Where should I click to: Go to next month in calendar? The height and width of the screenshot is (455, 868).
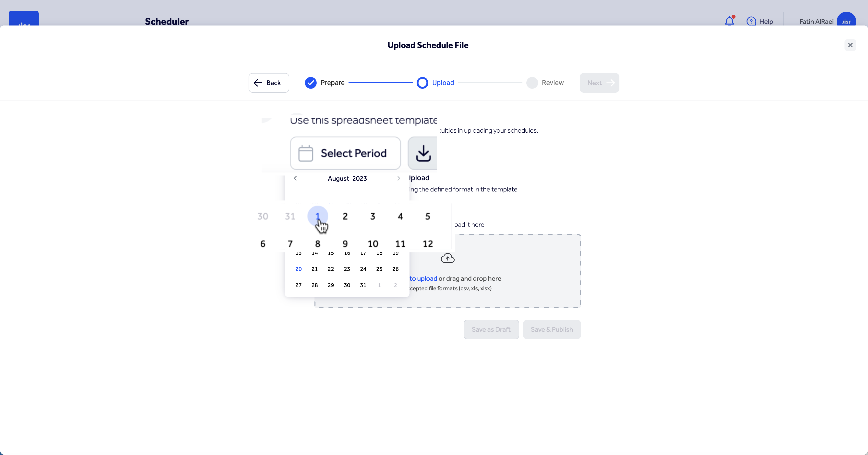(x=399, y=178)
